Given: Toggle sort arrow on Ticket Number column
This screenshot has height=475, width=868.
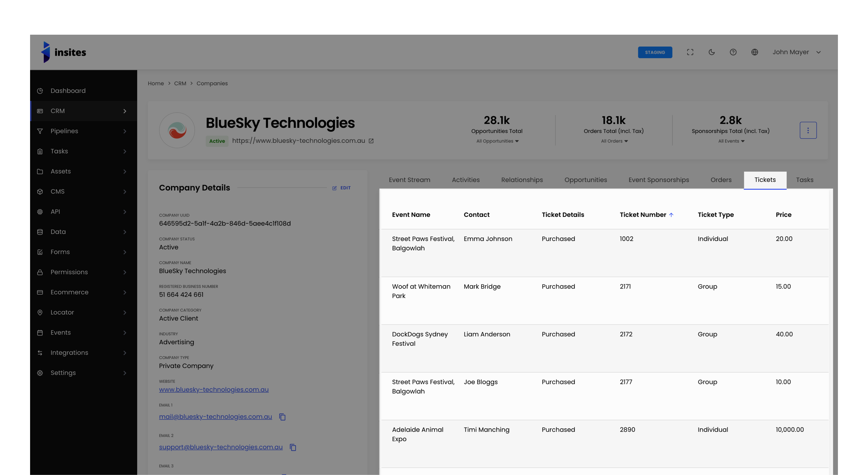Looking at the screenshot, I should (x=671, y=215).
